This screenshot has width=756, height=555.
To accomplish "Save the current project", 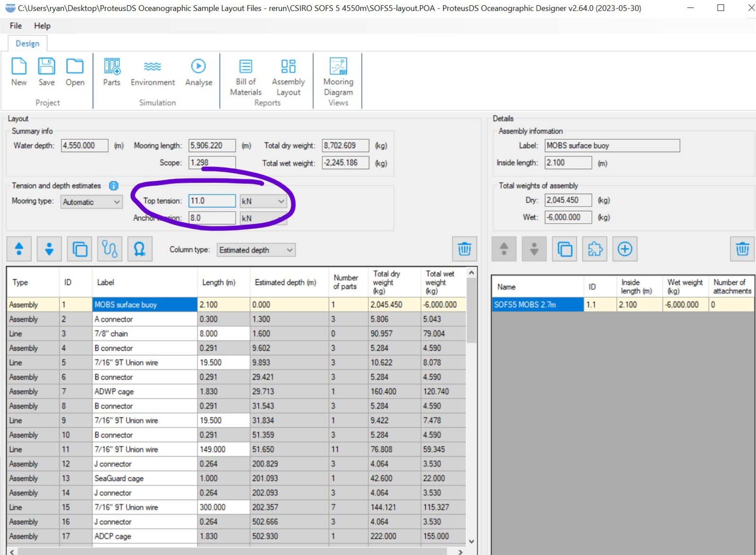I will (46, 72).
